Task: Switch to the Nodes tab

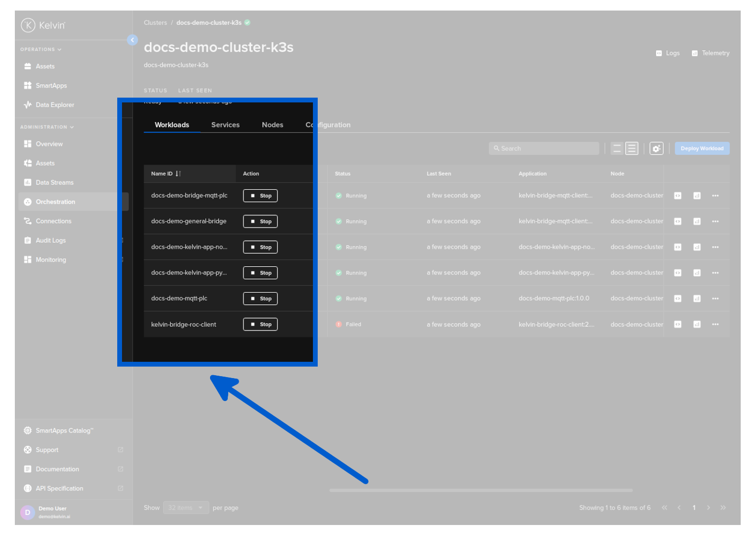Action: point(272,125)
